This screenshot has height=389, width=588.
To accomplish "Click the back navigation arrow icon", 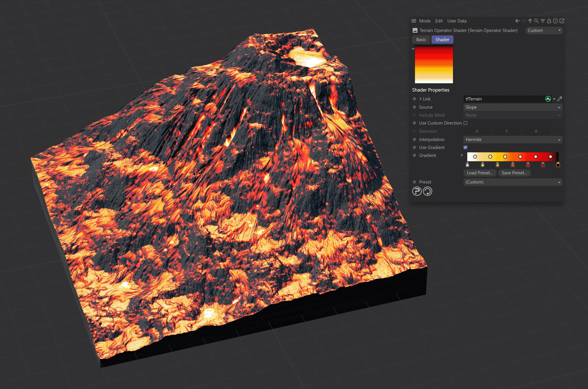I will click(517, 21).
